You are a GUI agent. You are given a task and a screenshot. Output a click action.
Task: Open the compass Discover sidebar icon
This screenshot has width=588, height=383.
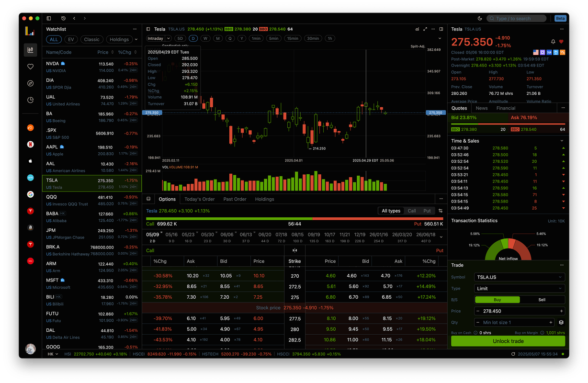pos(30,83)
